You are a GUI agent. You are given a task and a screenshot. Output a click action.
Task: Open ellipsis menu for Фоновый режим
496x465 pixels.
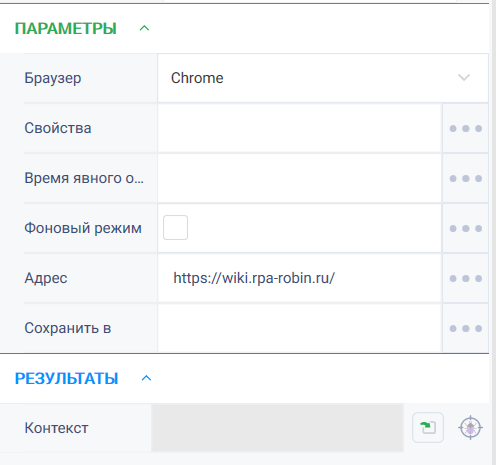(465, 228)
